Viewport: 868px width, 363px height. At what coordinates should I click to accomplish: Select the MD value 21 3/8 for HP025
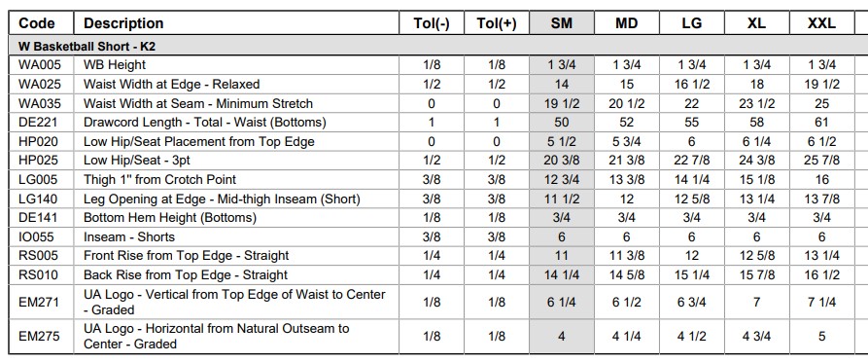627,161
